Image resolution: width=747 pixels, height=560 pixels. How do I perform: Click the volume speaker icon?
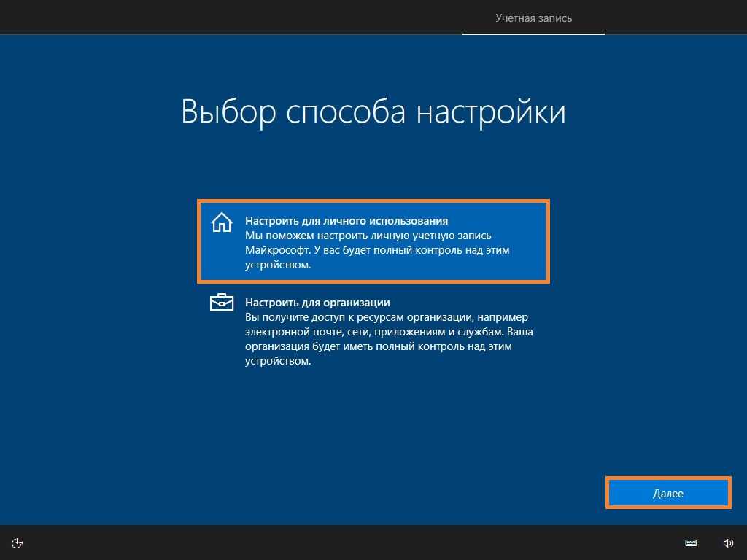727,542
